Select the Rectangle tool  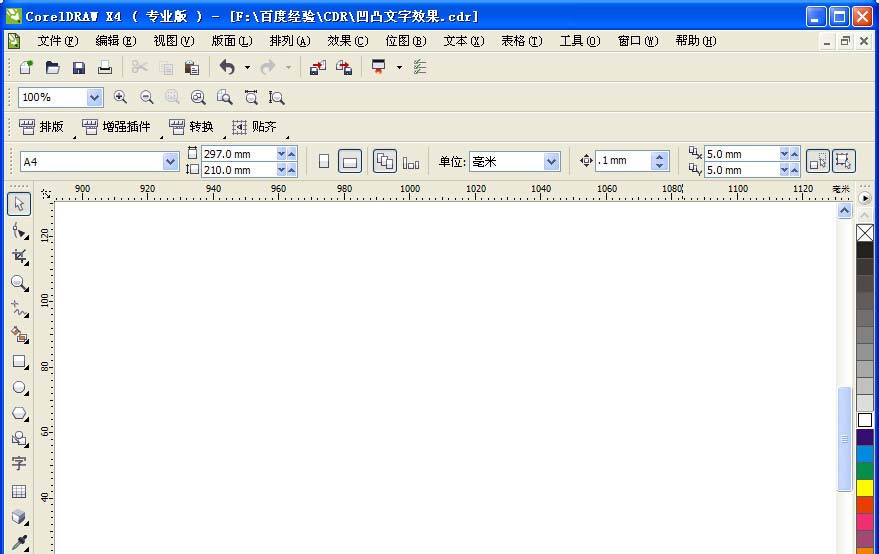pyautogui.click(x=19, y=362)
